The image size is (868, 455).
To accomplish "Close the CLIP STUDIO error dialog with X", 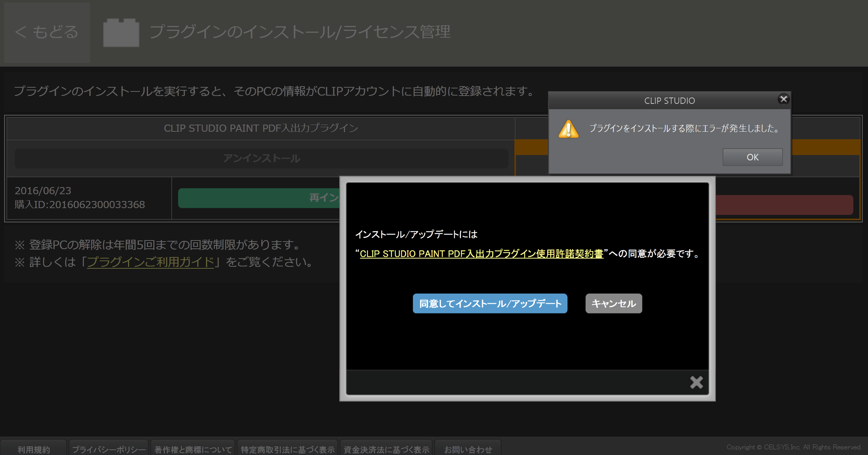I will tap(784, 99).
